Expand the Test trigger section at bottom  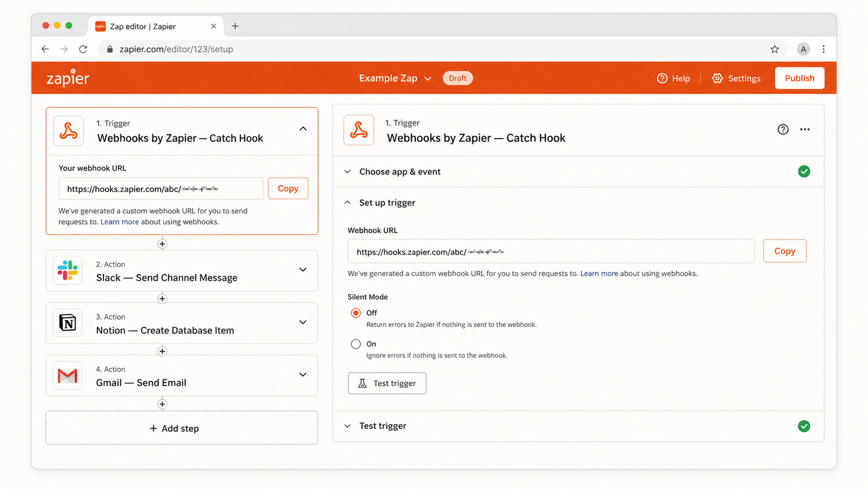pos(348,426)
